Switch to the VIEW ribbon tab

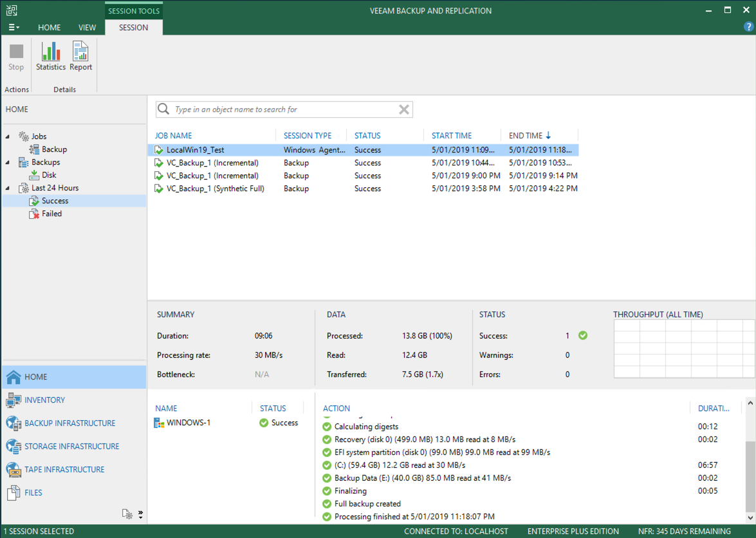point(88,28)
